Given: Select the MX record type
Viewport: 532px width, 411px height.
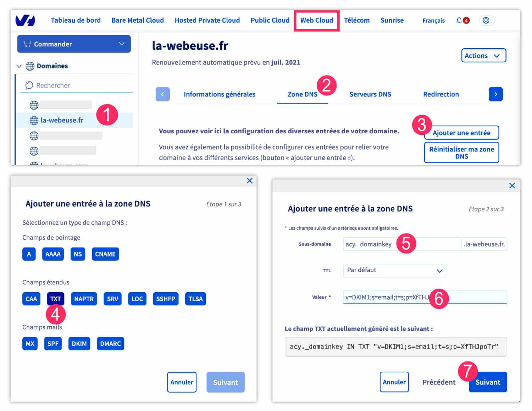Looking at the screenshot, I should tap(30, 344).
